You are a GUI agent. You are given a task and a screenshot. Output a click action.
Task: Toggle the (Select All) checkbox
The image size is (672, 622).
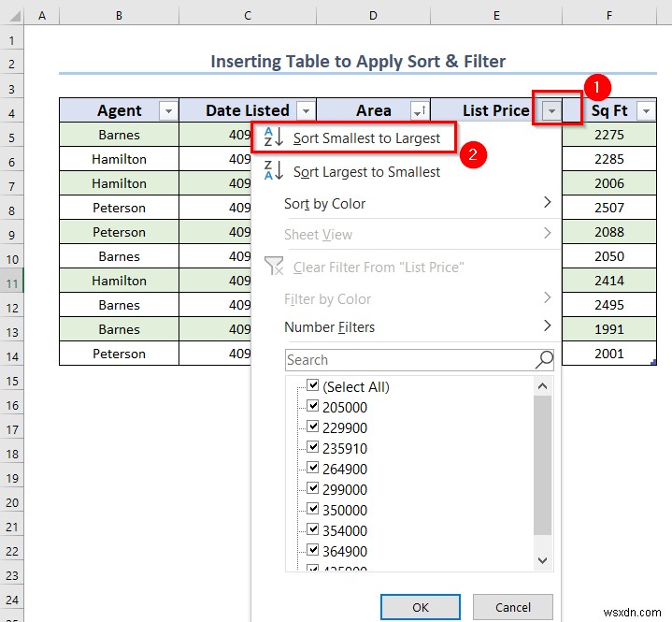pyautogui.click(x=313, y=384)
